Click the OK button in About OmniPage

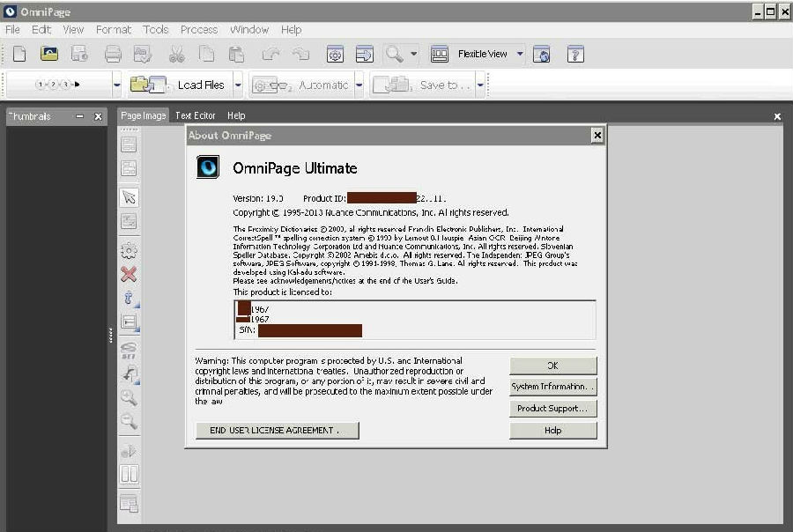tap(552, 365)
